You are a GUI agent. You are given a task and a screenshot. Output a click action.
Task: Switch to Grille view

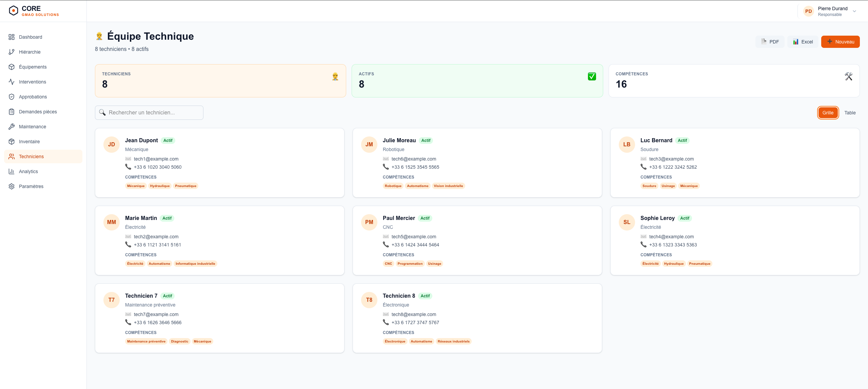[828, 113]
